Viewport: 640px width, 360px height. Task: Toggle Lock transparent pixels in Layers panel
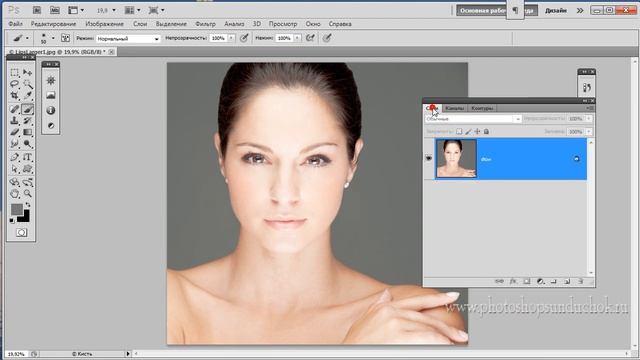point(459,131)
